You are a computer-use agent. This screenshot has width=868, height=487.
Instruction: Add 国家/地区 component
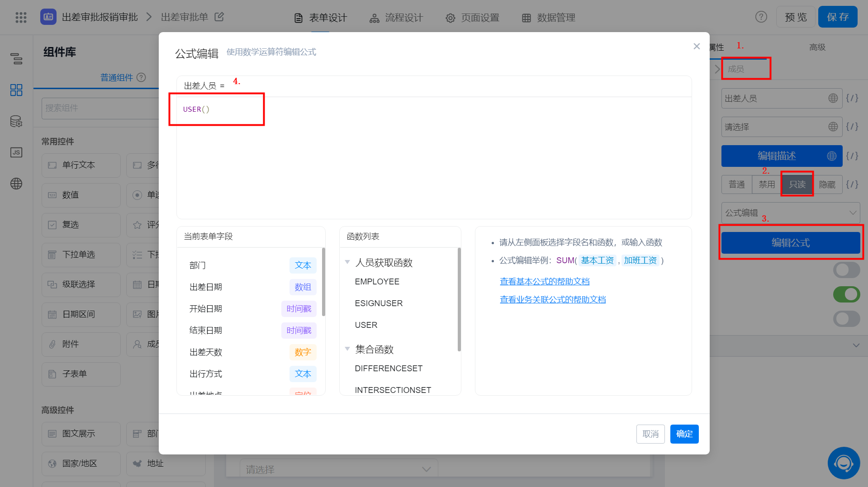pyautogui.click(x=81, y=463)
